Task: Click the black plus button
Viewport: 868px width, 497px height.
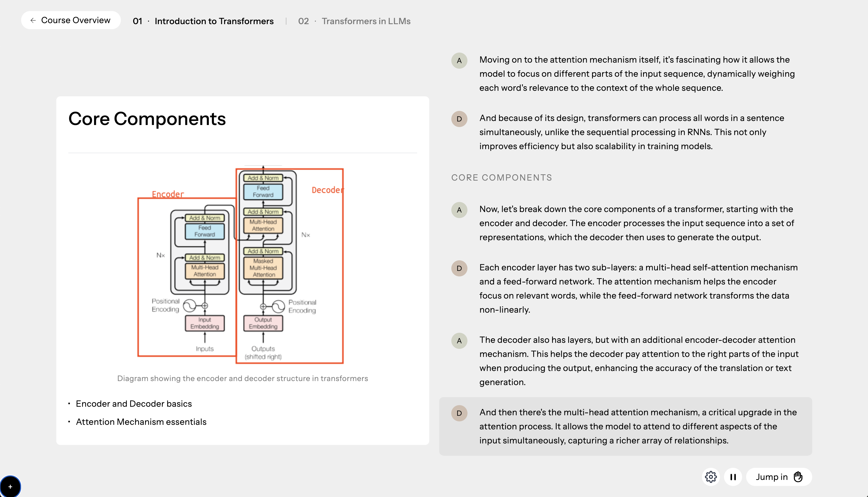Action: pos(10,486)
